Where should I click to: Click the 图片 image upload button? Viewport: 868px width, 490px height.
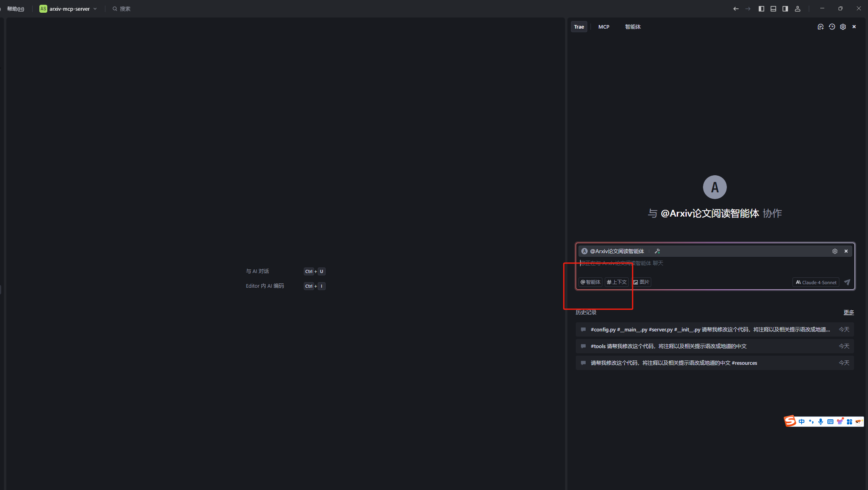[641, 282]
